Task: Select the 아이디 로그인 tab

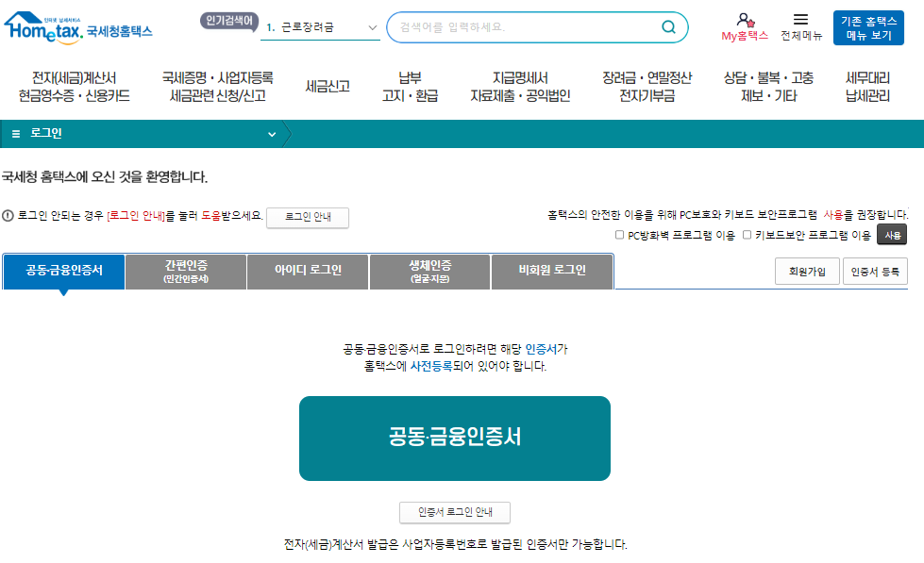Action: 307,271
